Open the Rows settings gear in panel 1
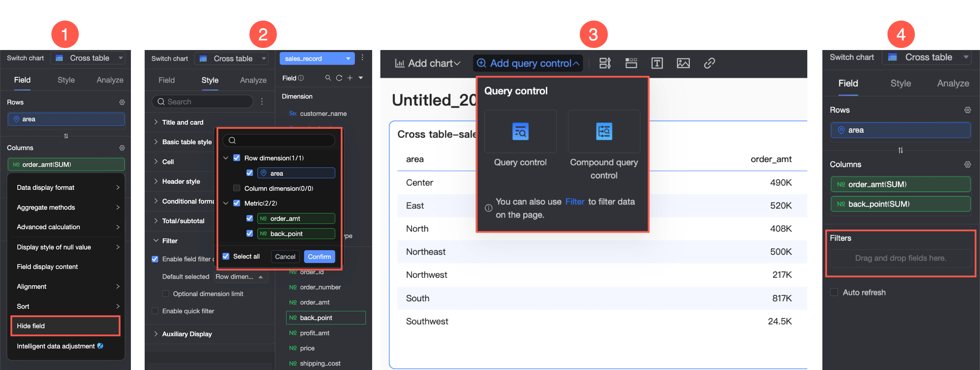 (122, 102)
